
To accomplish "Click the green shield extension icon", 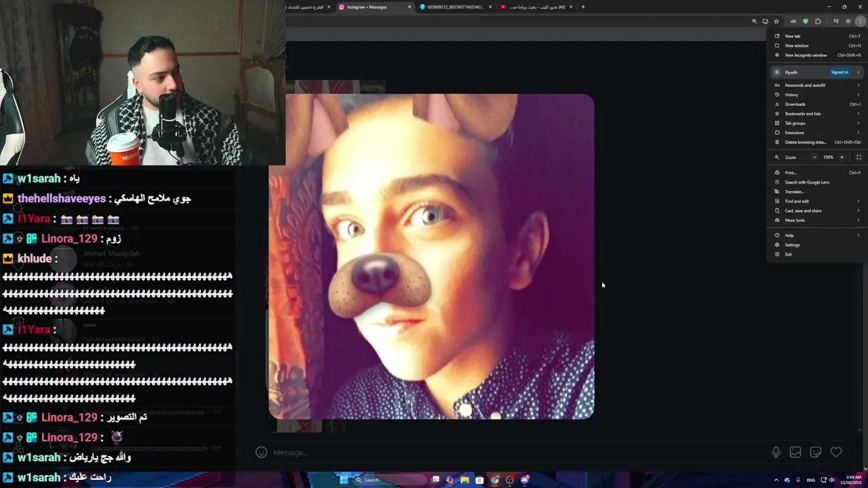I will point(806,21).
